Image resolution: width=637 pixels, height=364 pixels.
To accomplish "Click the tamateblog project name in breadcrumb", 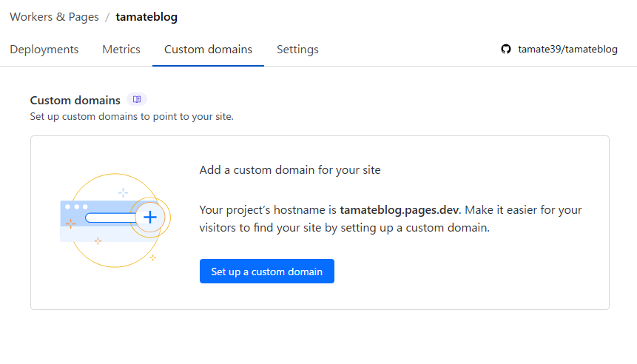I will pyautogui.click(x=146, y=17).
